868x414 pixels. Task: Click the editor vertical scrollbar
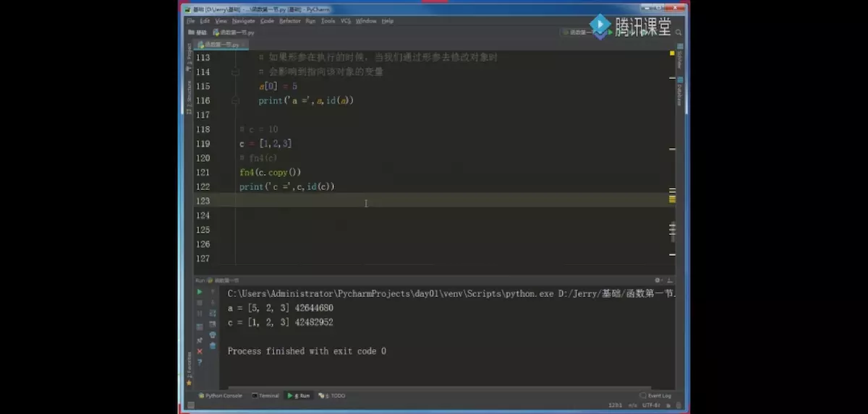click(672, 231)
